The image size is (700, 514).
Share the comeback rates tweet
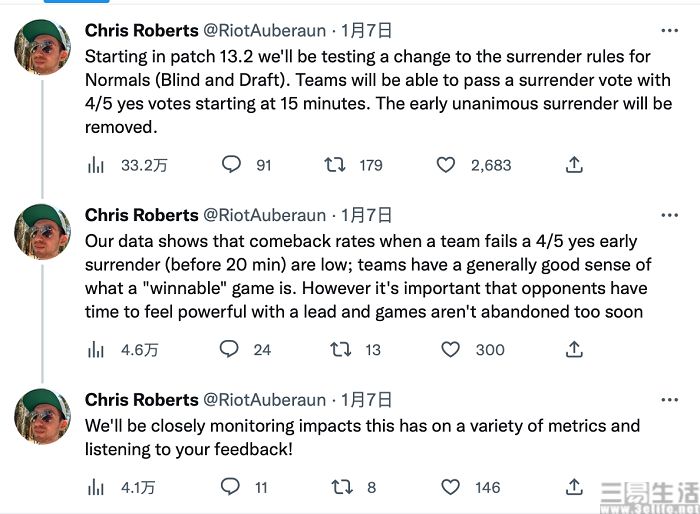[x=574, y=349]
